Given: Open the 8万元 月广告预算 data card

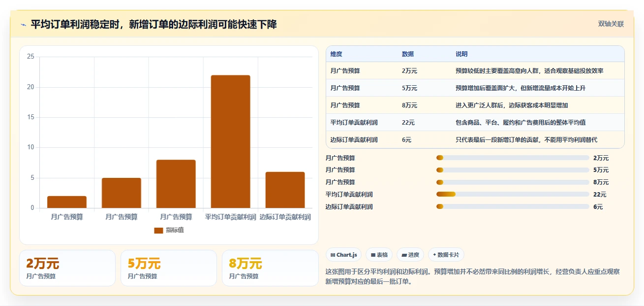Looking at the screenshot, I should coord(270,268).
